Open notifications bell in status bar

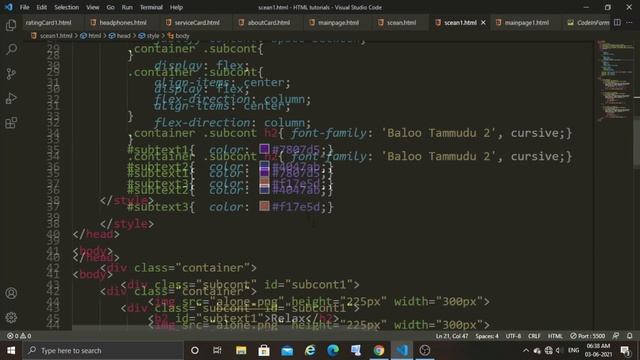click(x=629, y=336)
